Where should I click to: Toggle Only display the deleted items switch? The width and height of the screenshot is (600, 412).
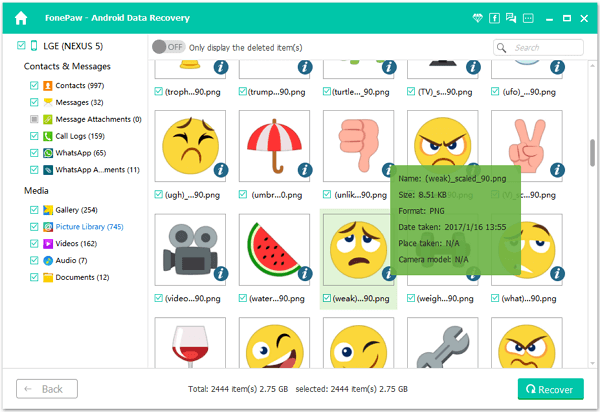pyautogui.click(x=168, y=47)
